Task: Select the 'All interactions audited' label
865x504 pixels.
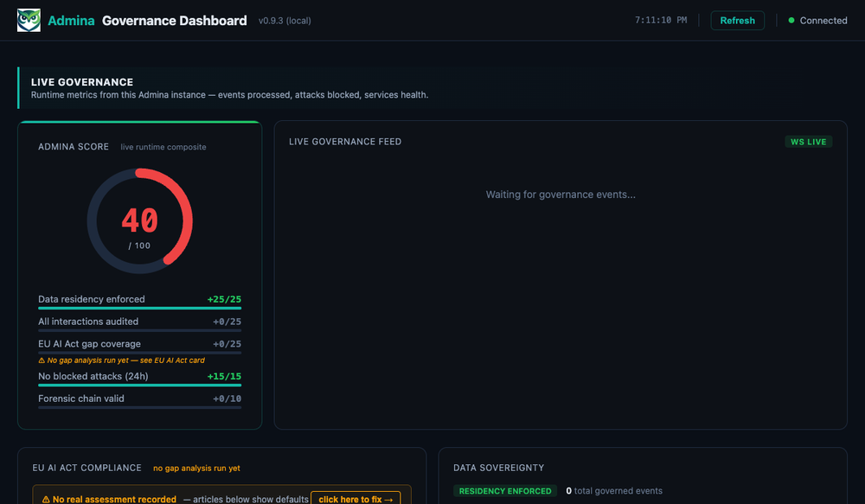Action: [x=88, y=322]
